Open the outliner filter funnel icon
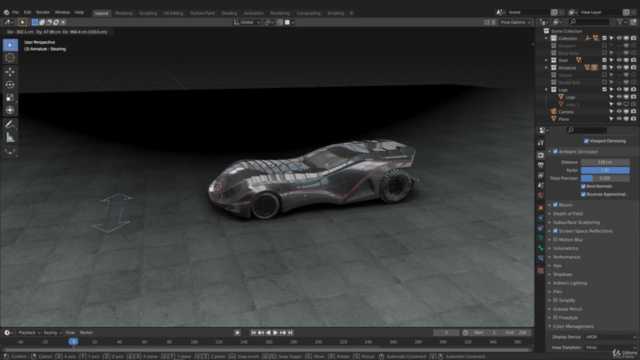 tap(620, 22)
